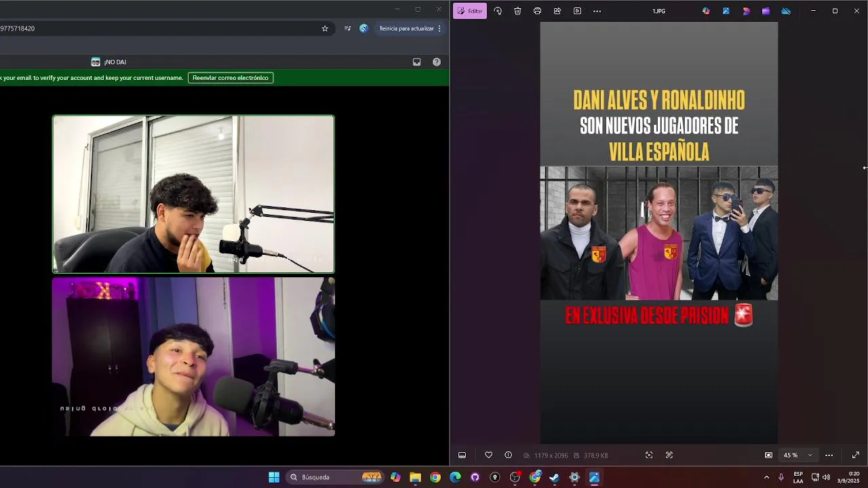Open Chrome media control icon
868x488 pixels.
pos(347,28)
